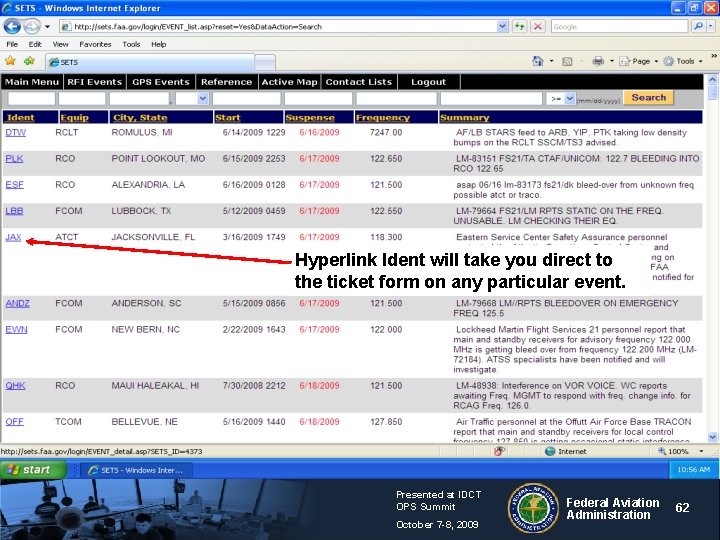
Task: Click the Refresh page icon
Action: tap(519, 26)
